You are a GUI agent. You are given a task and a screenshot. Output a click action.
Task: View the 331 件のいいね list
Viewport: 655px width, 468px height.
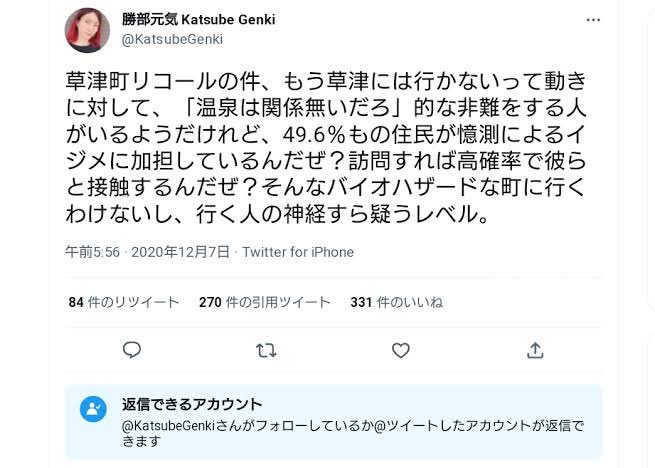(x=393, y=302)
